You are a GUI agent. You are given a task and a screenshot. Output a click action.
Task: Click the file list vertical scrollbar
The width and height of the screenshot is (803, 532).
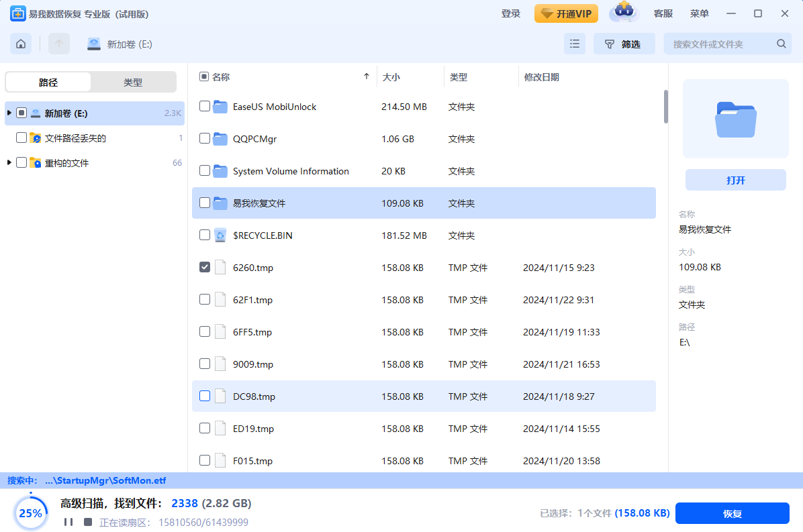point(666,107)
